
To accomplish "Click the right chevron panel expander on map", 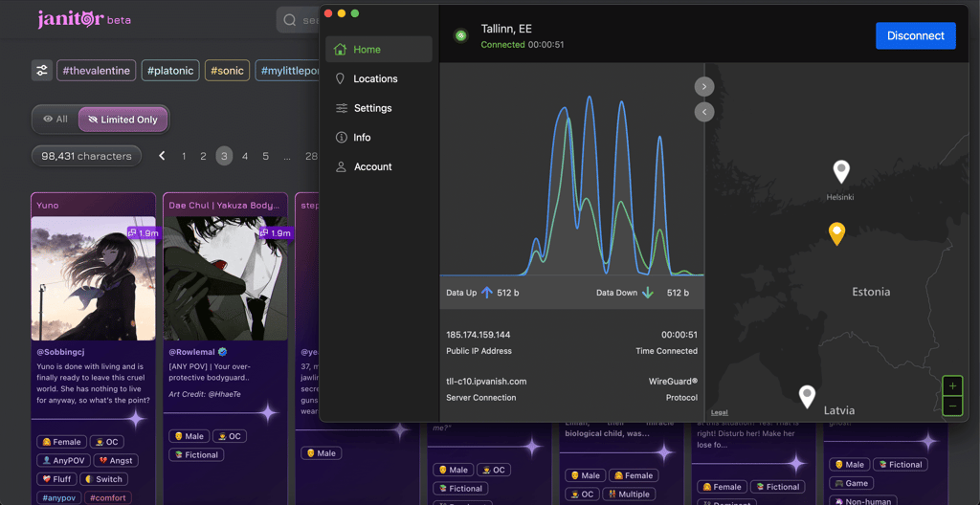I will (704, 86).
